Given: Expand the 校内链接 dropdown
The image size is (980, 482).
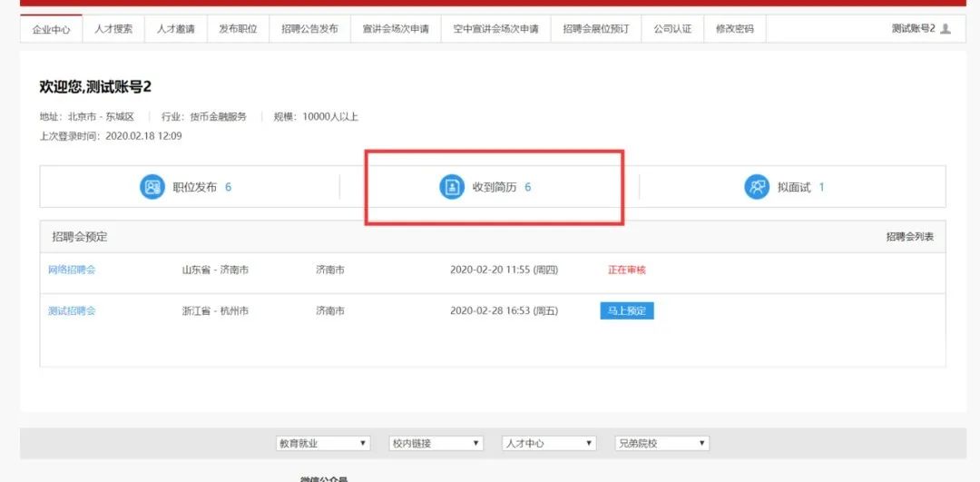Looking at the screenshot, I should [x=436, y=443].
